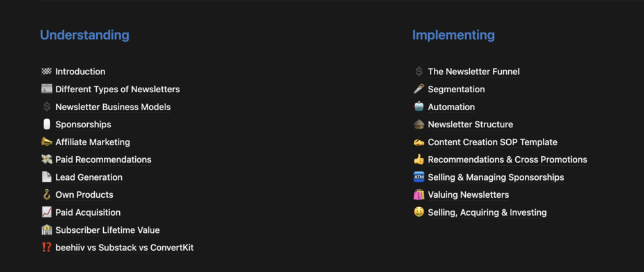
Task: Click the shopping bags icon beside Valuing Newsletters
Action: pos(418,195)
